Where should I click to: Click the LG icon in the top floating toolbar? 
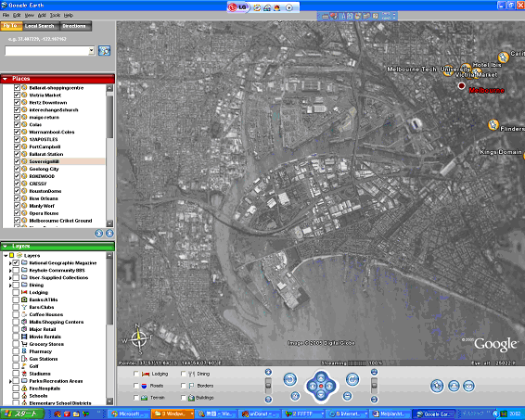[x=238, y=7]
